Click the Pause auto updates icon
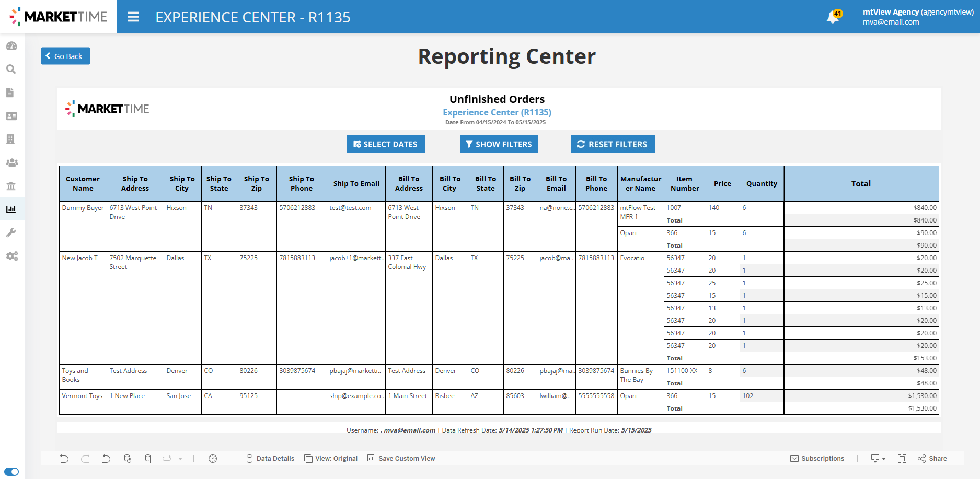 (148, 459)
